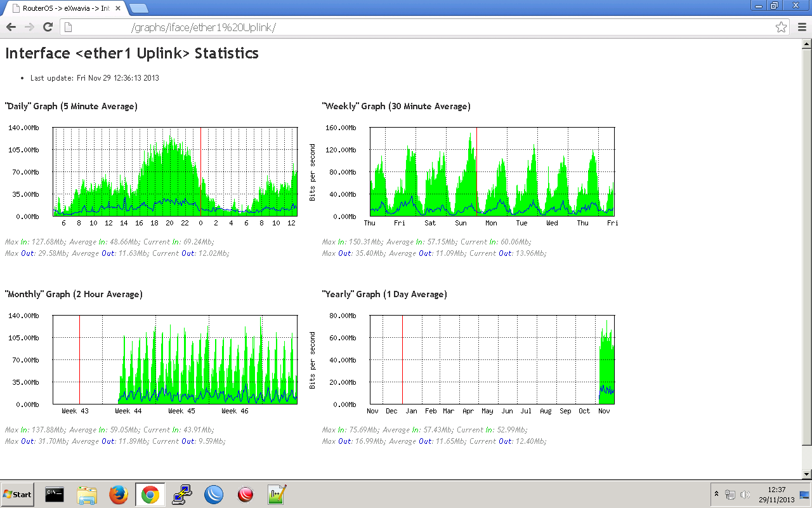Click the "Max In: 127.68Mb" daily statistic
This screenshot has width=812, height=508.
point(35,242)
